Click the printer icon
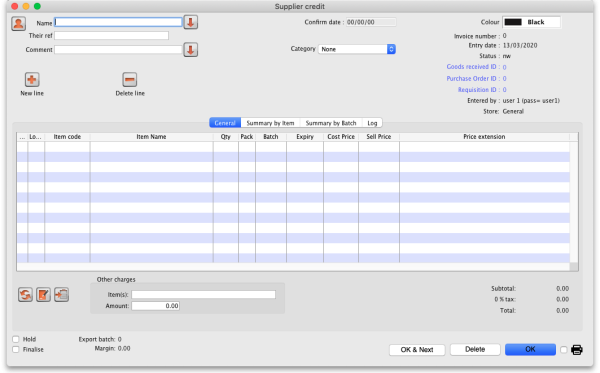 pyautogui.click(x=577, y=350)
